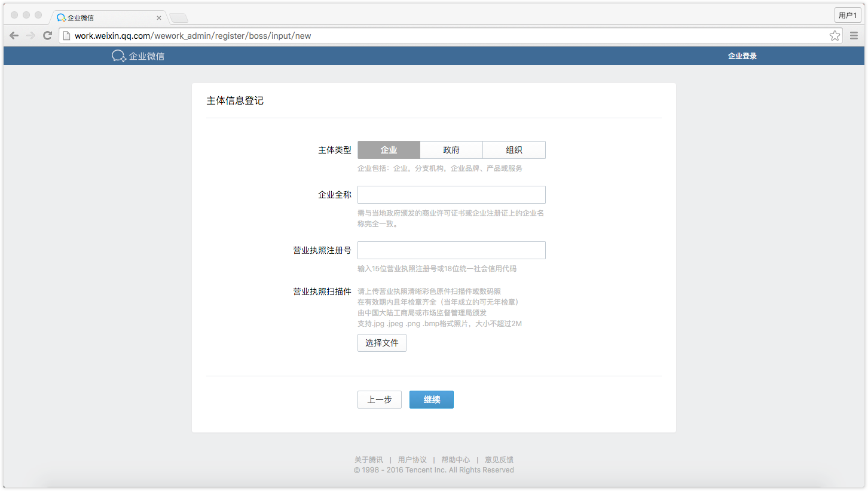Click the bookmark star in the address bar
Screen dimensions: 868x491
click(835, 35)
